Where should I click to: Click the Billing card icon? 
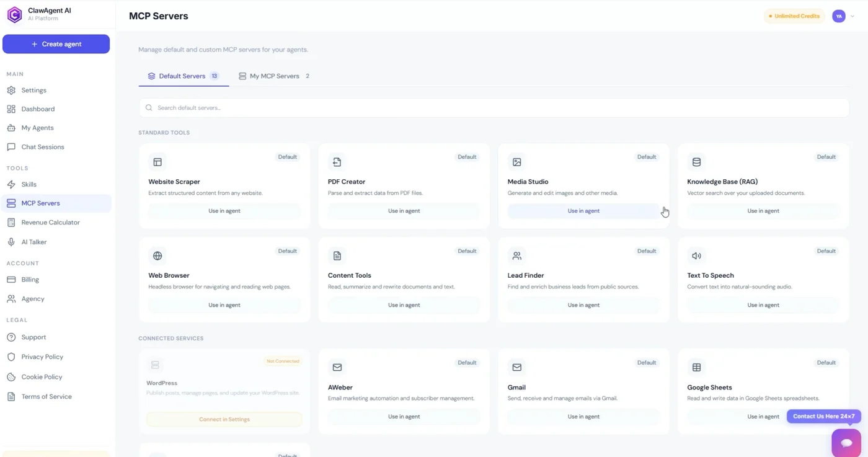click(11, 280)
